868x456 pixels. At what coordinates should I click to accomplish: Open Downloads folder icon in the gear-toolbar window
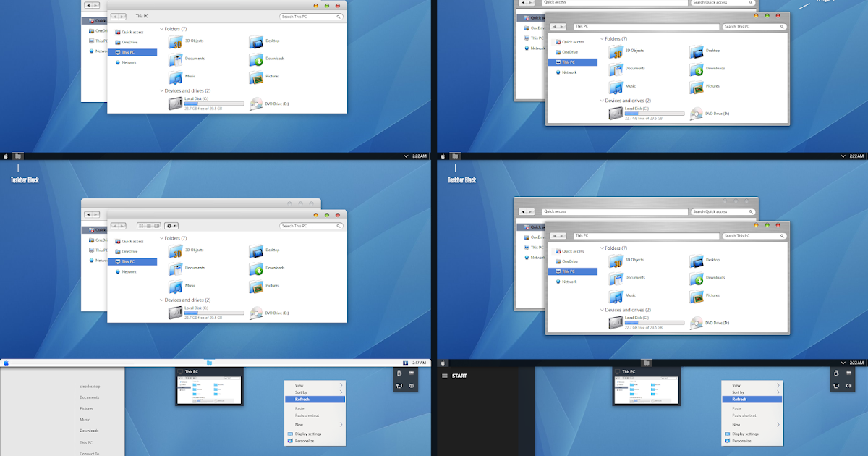coord(256,269)
